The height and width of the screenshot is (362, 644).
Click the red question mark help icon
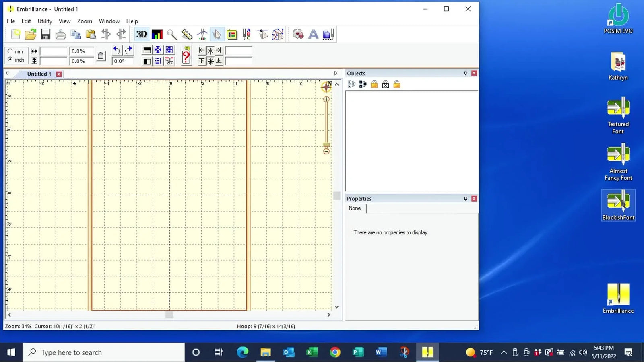(x=186, y=56)
